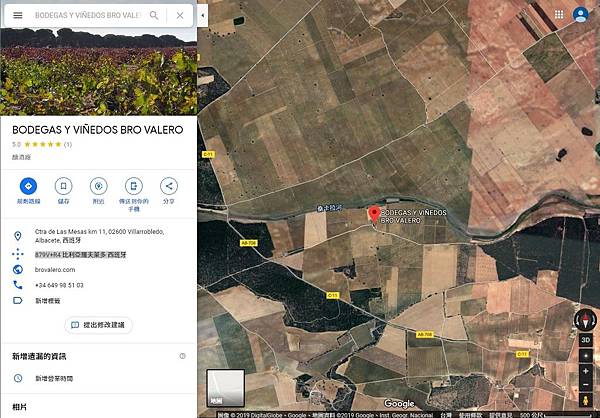This screenshot has height=418, width=600.
Task: Click the address location pin icon
Action: tap(18, 236)
